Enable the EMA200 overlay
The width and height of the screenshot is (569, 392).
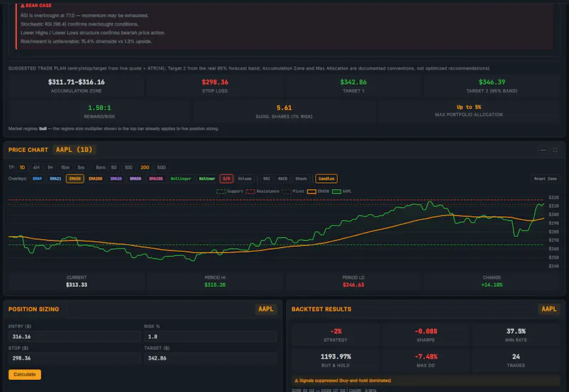(x=95, y=179)
